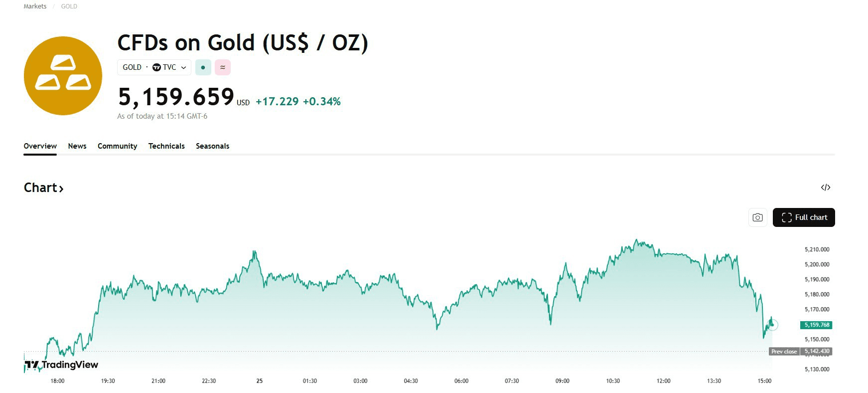
Task: Click the GOLD breadcrumb link
Action: 69,6
